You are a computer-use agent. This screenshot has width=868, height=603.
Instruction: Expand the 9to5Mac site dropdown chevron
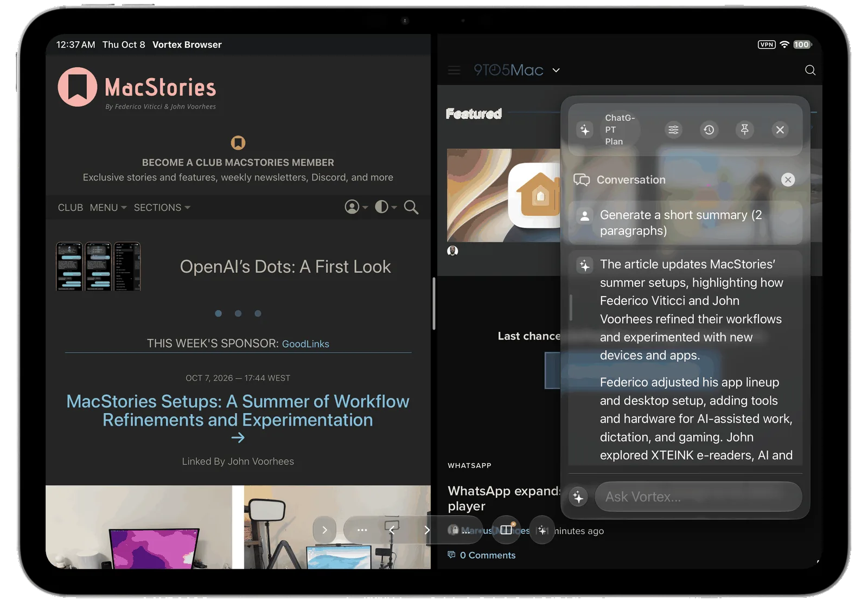coord(556,70)
